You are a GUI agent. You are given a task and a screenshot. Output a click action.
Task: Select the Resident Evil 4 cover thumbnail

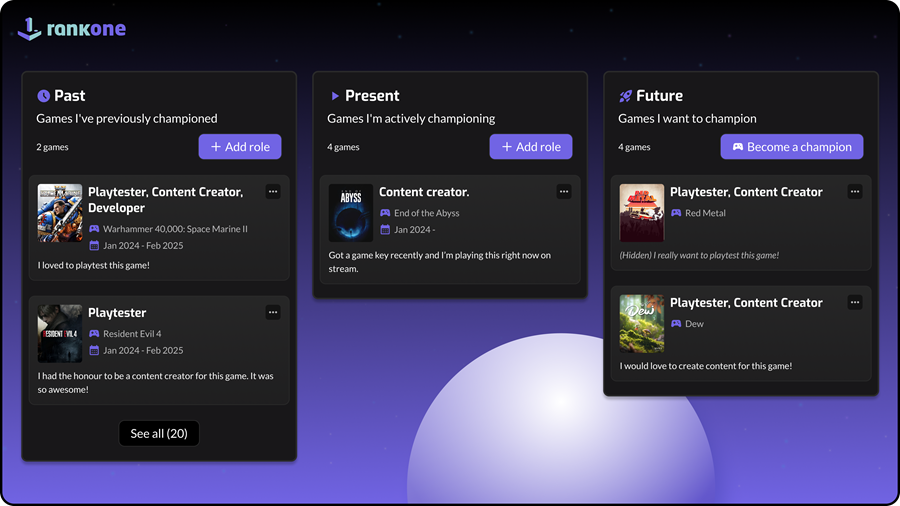pyautogui.click(x=60, y=333)
